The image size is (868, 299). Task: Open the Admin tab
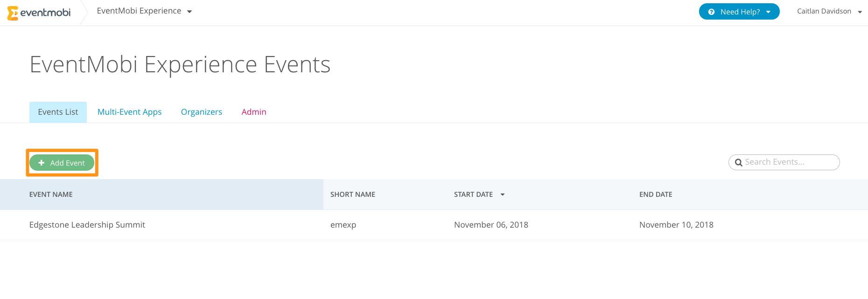coord(254,112)
